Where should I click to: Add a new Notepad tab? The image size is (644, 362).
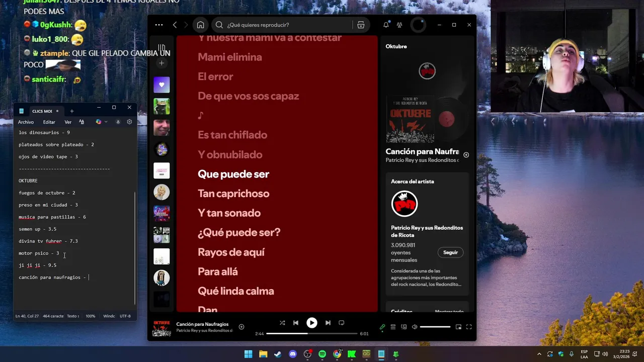[71, 111]
